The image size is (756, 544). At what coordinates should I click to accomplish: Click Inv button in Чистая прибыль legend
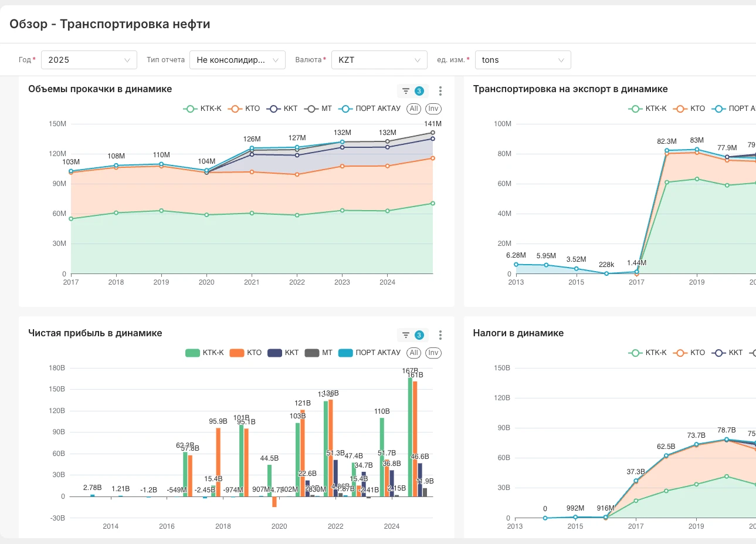coord(433,353)
